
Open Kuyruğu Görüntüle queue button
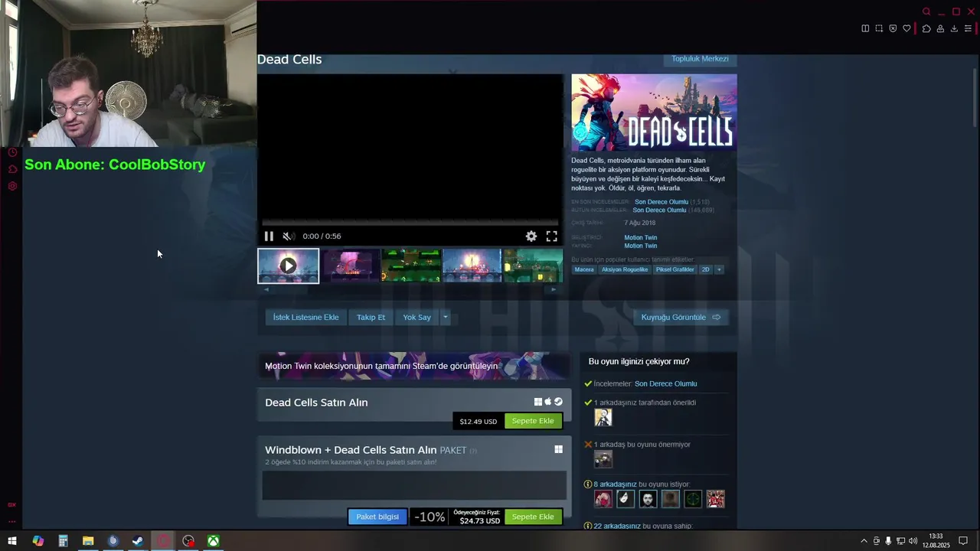pos(681,318)
